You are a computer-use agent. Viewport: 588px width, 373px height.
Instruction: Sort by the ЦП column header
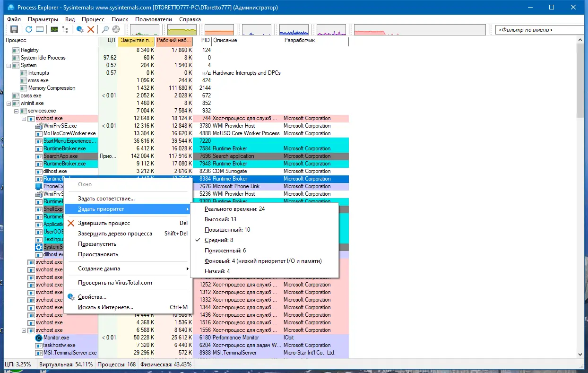108,41
